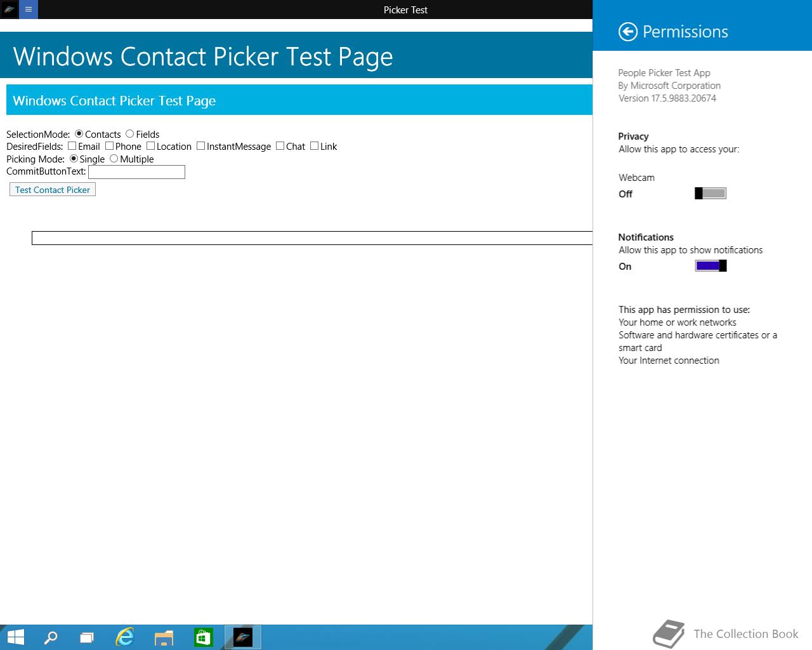Check the Email desired field
The width and height of the screenshot is (812, 650).
[x=72, y=146]
